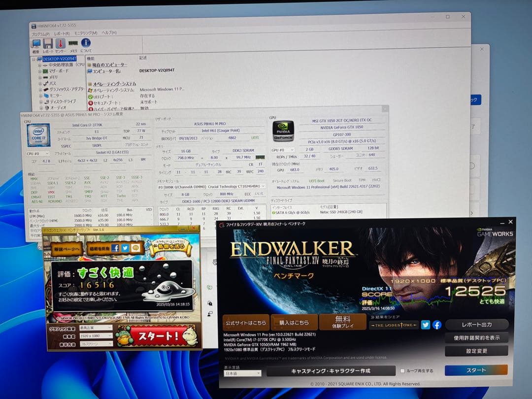Open the Report tool in HWiNFO toolbar
The height and width of the screenshot is (399, 532).
48,43
